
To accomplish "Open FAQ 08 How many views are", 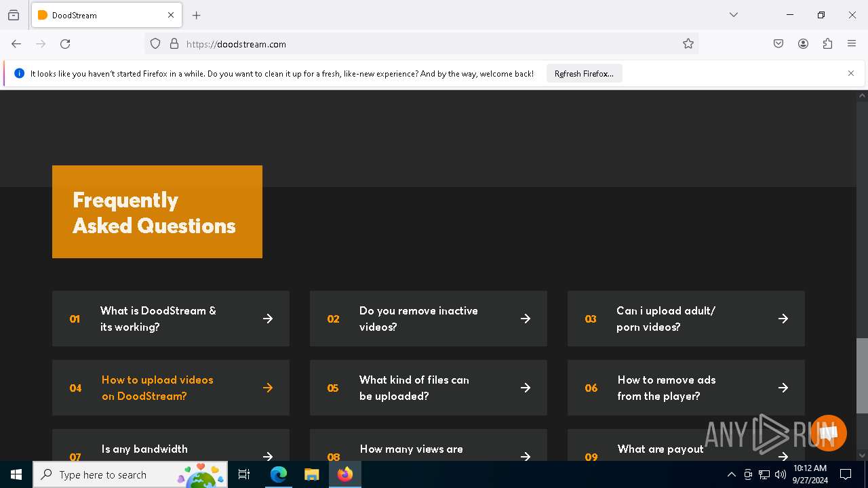I will coord(429,445).
